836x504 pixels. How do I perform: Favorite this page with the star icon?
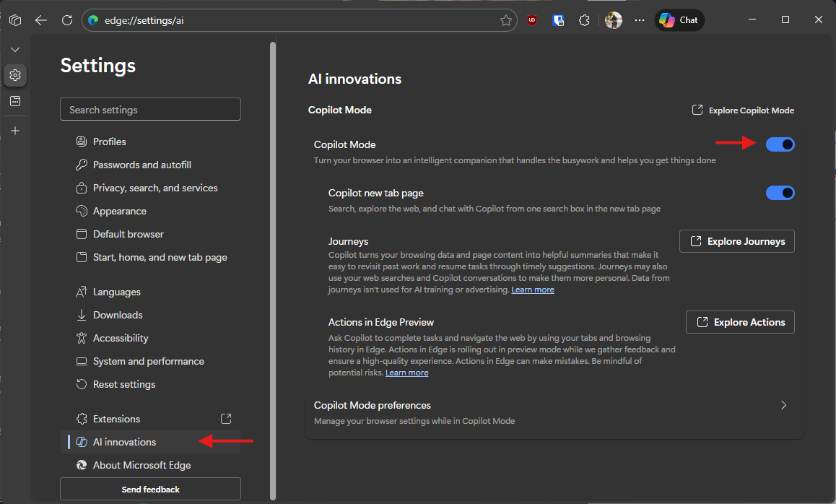[506, 20]
